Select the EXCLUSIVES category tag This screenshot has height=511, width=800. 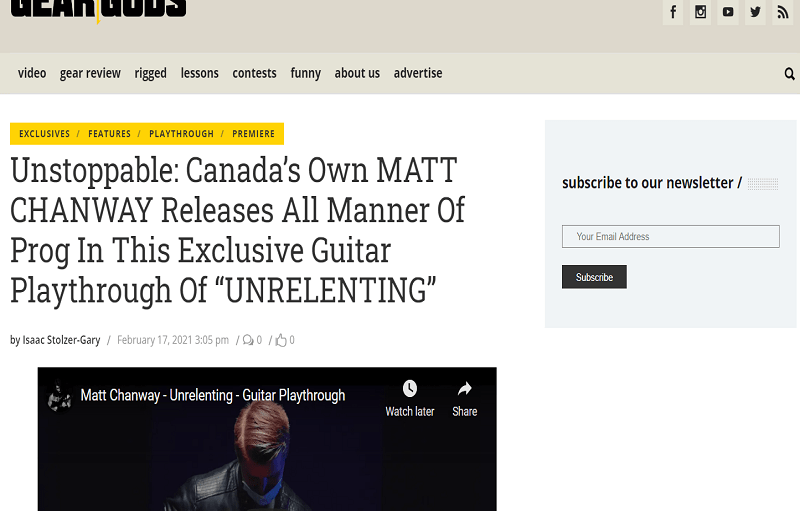44,134
